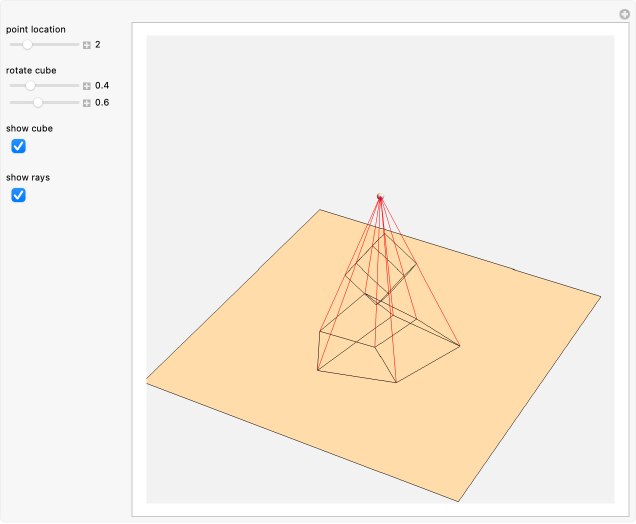This screenshot has height=524, width=636.
Task: Disable the show rays checkbox
Action: point(18,195)
